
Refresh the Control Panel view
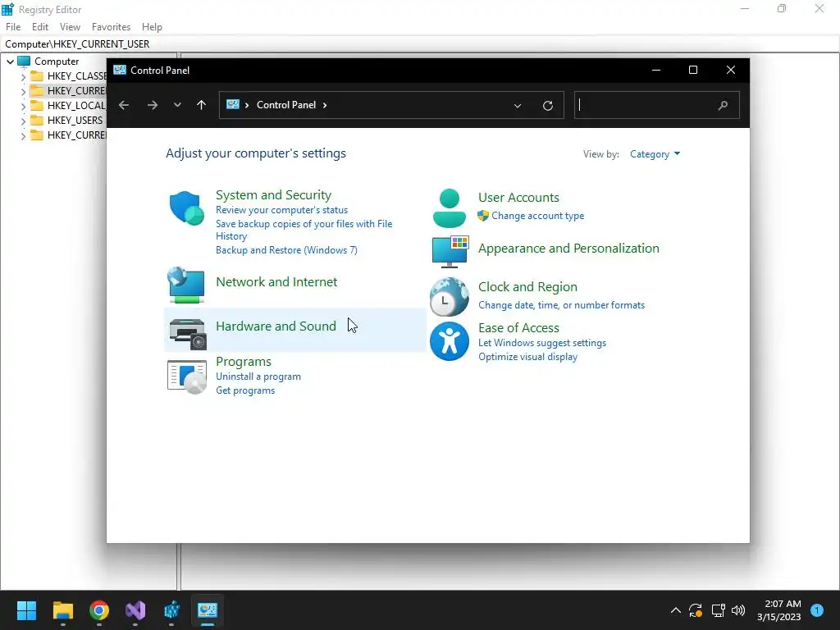(x=547, y=106)
